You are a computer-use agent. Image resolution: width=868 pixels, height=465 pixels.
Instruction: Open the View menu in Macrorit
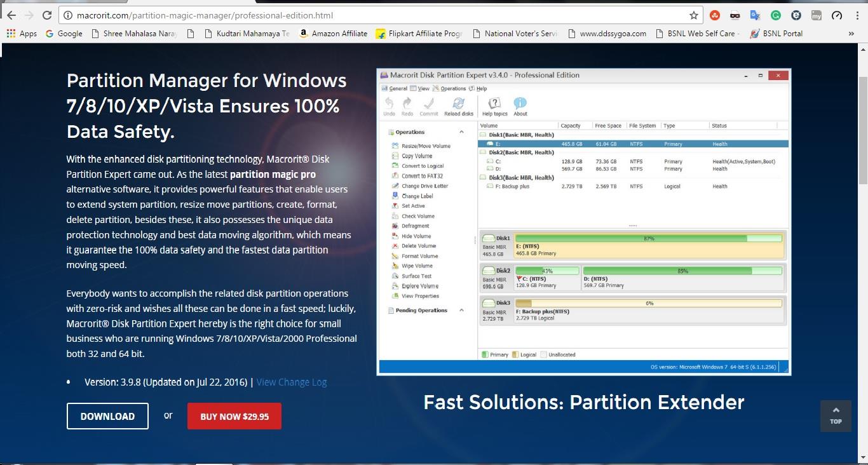[x=419, y=89]
